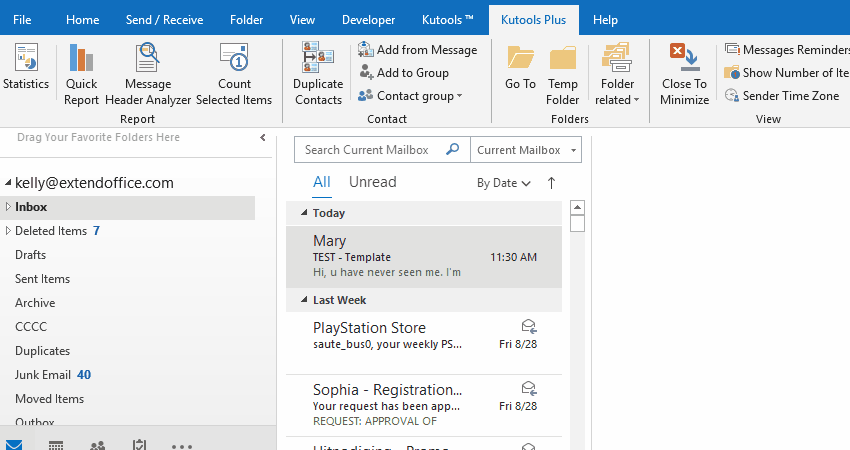Open more navigation options (three dots)
Screen dimensions: 850x450
pyautogui.click(x=182, y=446)
